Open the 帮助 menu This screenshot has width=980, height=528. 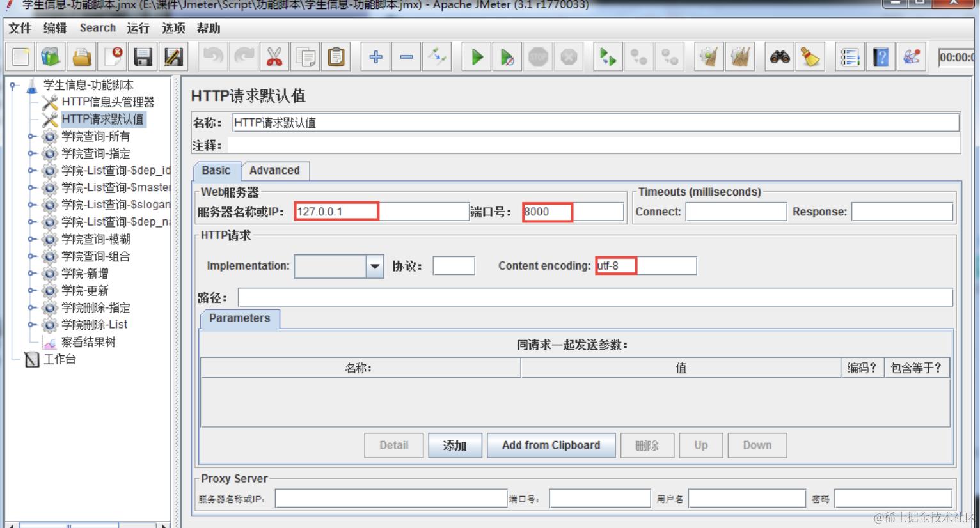[209, 28]
